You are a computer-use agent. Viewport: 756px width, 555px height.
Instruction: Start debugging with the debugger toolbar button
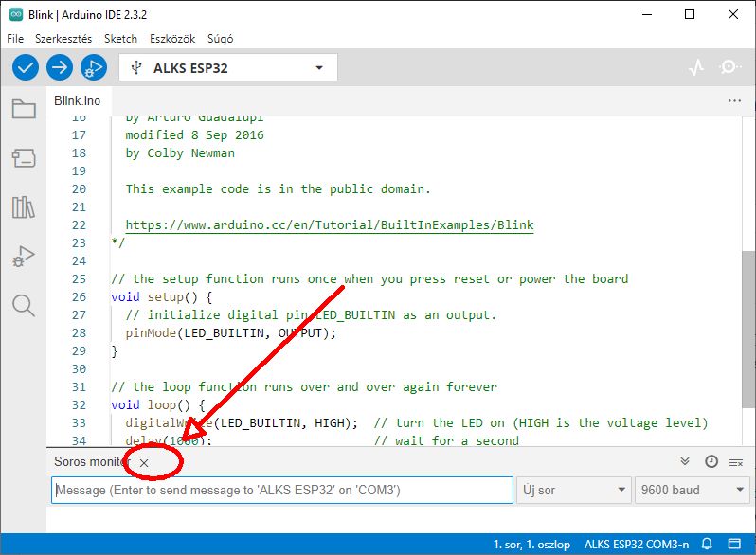pos(93,67)
